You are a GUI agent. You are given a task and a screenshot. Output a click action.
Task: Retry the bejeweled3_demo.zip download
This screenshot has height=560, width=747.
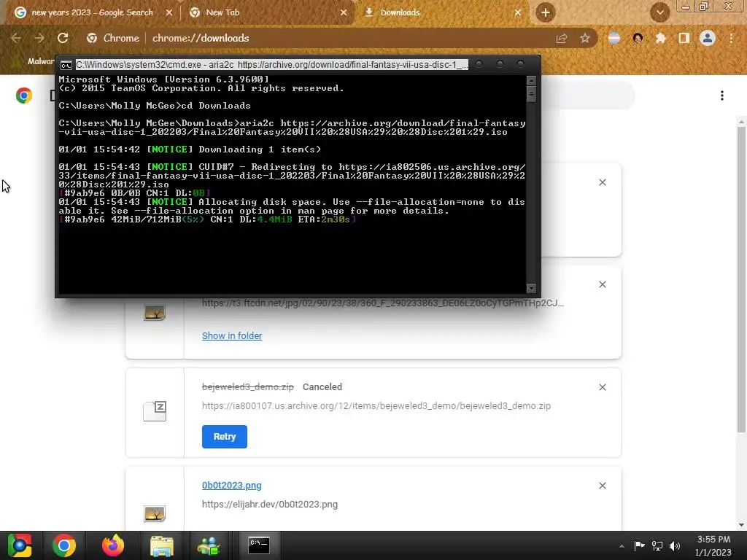click(225, 437)
